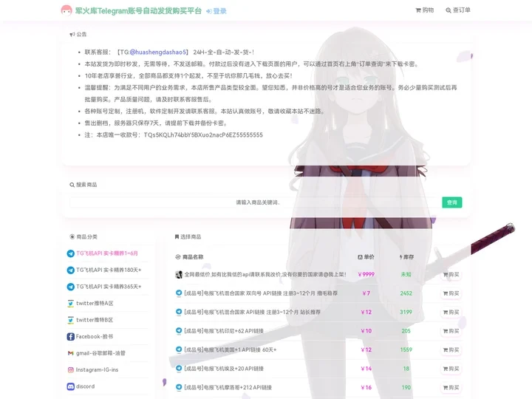Select category TG飞机API 实卡精养365天+
Viewport: 532px width, 399px height.
pyautogui.click(x=109, y=287)
